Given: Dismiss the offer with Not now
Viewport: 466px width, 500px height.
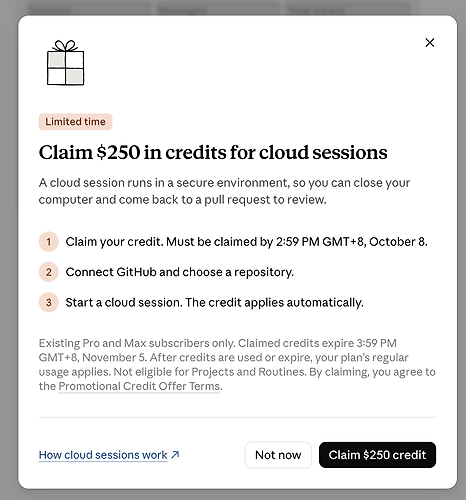Looking at the screenshot, I should 278,455.
